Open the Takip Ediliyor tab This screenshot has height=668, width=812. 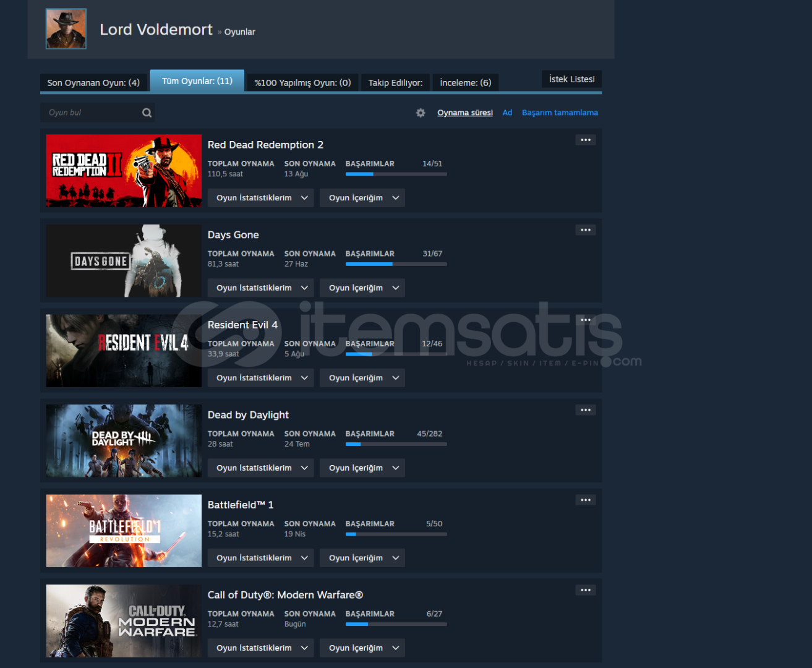pos(395,82)
